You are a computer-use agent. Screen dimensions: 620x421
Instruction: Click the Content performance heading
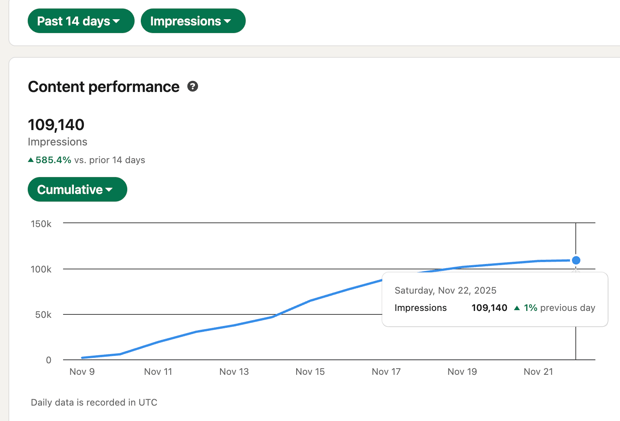click(x=104, y=87)
